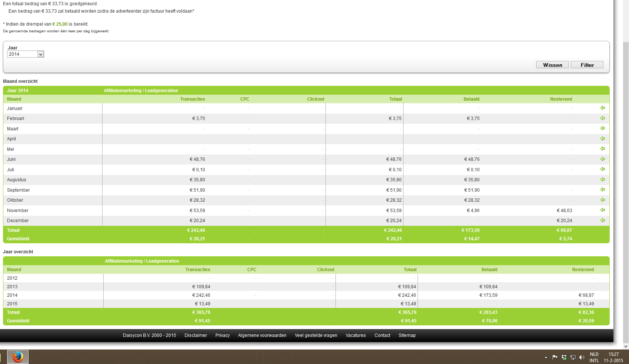Click the green arrow in the April row
The image size is (629, 364).
tap(603, 139)
